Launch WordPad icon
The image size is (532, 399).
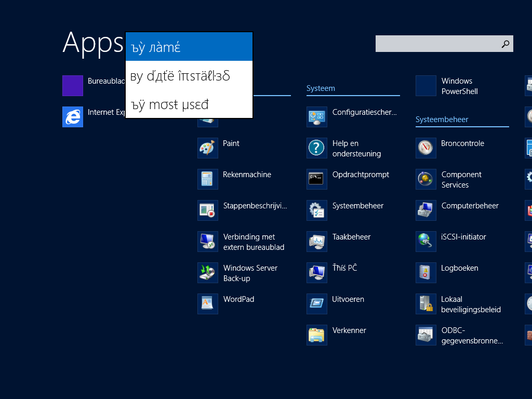208,304
